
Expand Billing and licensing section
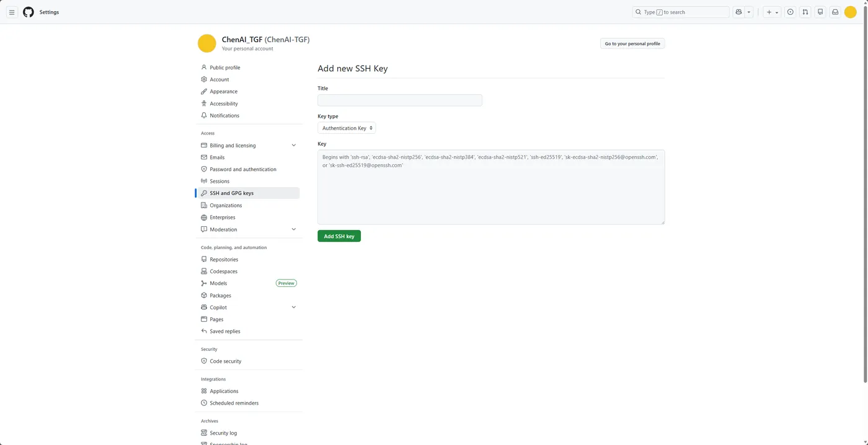click(294, 146)
